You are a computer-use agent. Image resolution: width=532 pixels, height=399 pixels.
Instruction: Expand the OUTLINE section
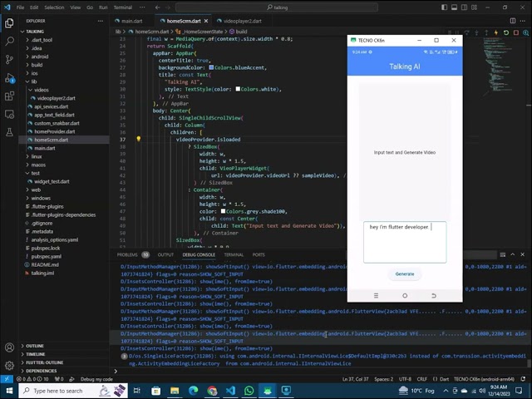tap(34, 346)
